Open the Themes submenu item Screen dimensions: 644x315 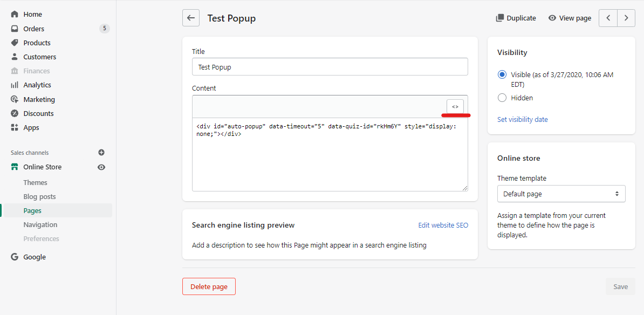[35, 183]
